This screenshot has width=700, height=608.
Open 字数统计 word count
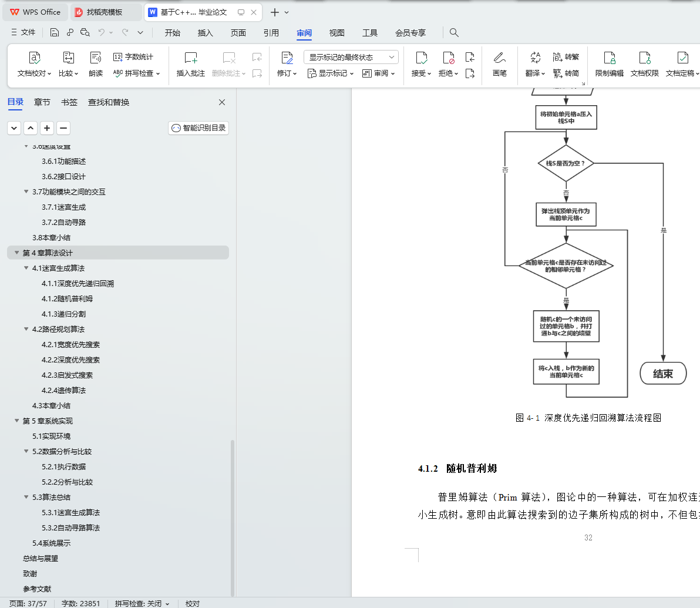click(x=133, y=57)
